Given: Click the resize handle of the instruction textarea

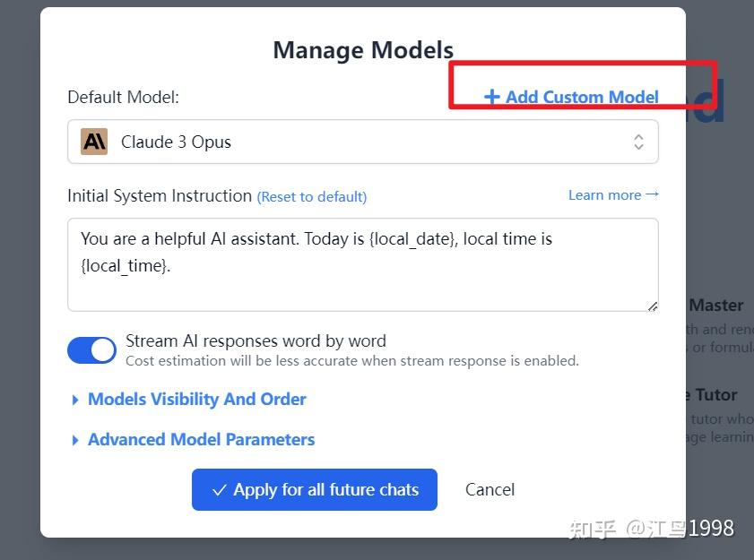Looking at the screenshot, I should click(652, 306).
